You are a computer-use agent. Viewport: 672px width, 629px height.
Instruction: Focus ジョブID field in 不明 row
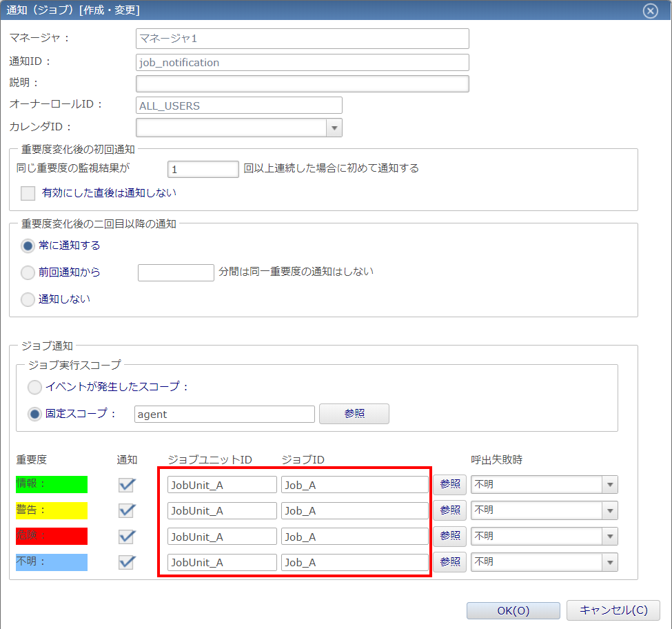tap(355, 562)
